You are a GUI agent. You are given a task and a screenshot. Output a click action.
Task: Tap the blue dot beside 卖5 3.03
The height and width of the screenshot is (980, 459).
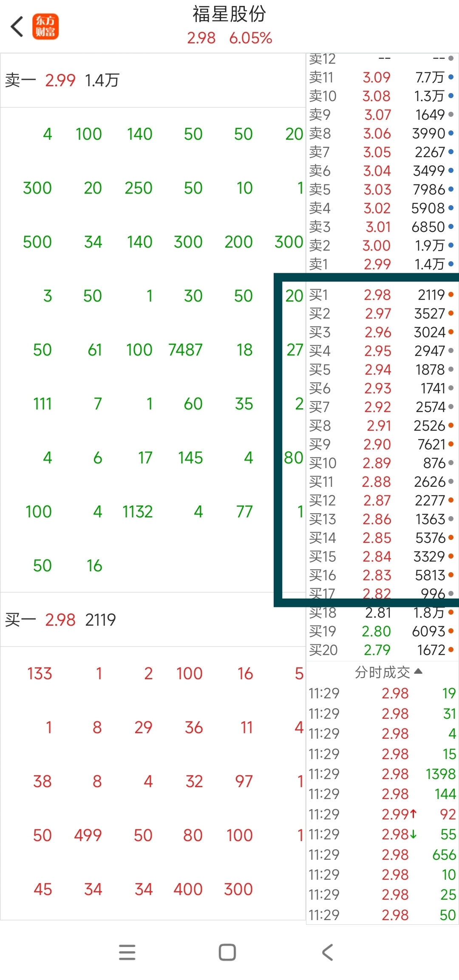coord(451,189)
